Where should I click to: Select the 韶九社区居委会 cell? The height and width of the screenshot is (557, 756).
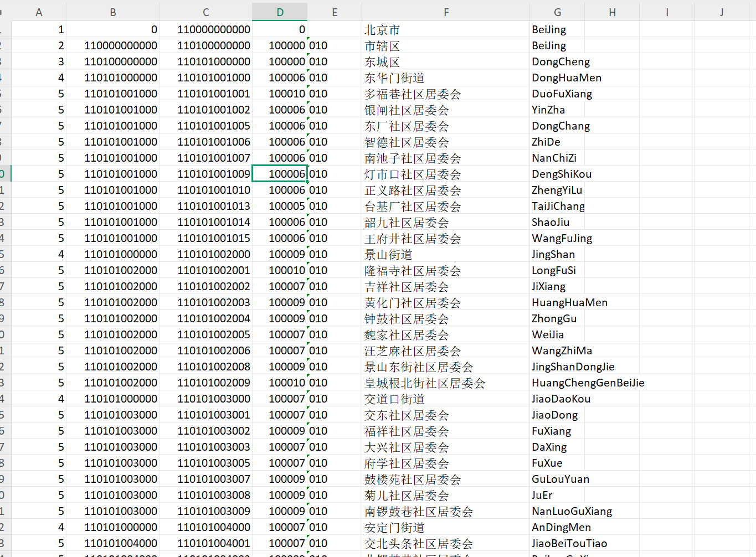pyautogui.click(x=446, y=222)
